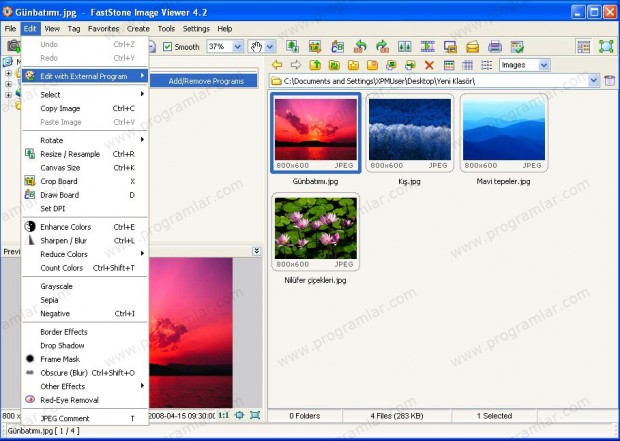Screen dimensions: 620x441
Task: Select Grayscale from Edit menu
Action: pos(85,286)
